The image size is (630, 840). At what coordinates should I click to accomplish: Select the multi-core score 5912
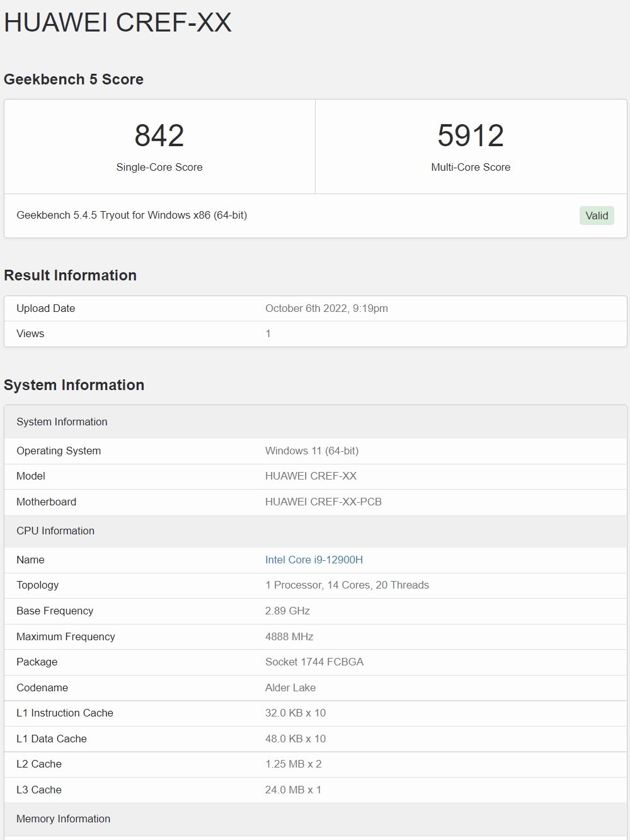coord(471,135)
